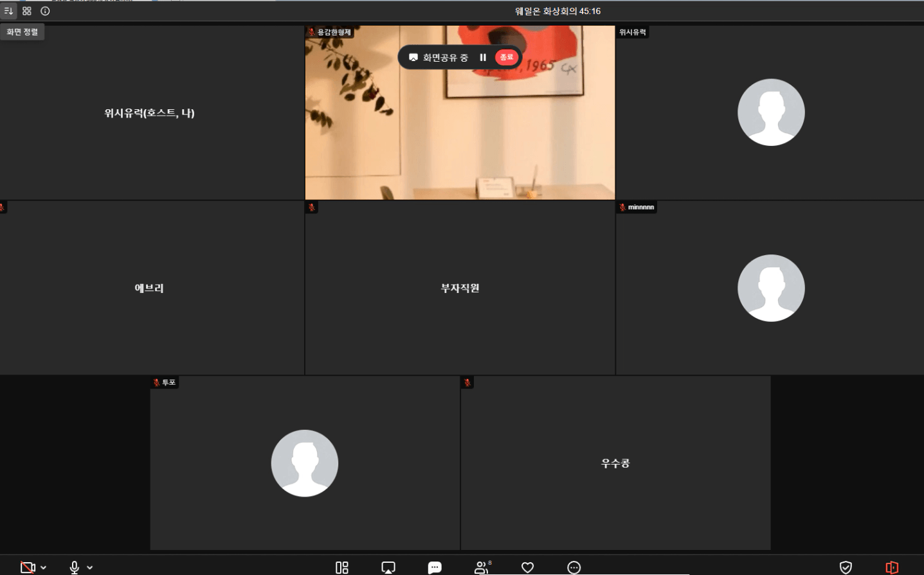The image size is (924, 575).
Task: Open the more options ellipsis icon
Action: [574, 567]
